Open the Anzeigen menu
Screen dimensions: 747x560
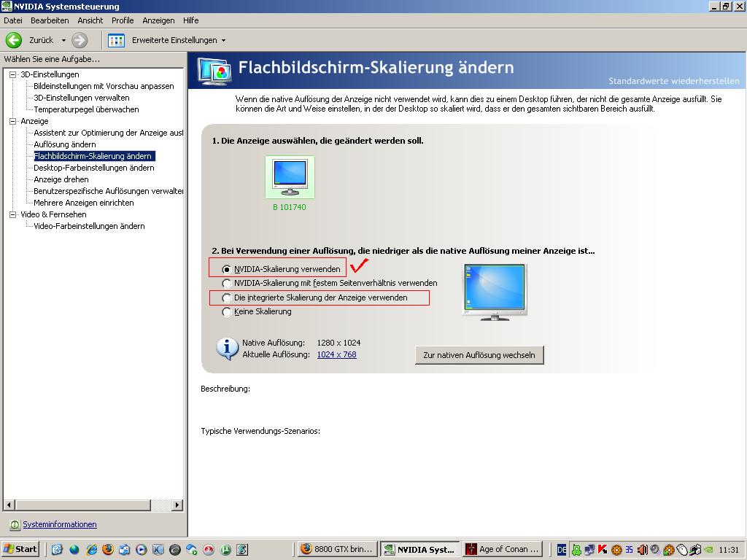(158, 20)
